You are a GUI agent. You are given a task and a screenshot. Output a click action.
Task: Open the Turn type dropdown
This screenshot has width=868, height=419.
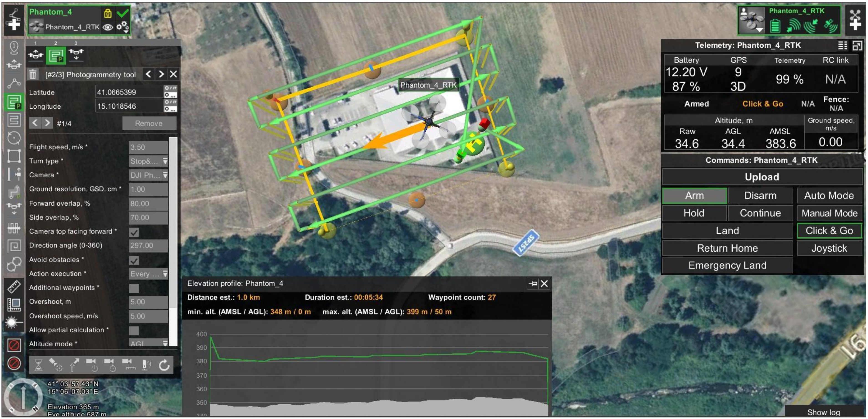(x=149, y=161)
